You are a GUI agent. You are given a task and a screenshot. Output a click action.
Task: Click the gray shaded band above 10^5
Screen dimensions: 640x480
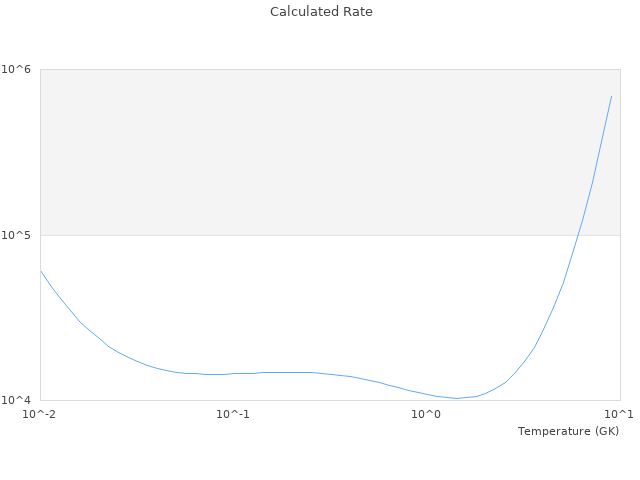tap(300, 150)
